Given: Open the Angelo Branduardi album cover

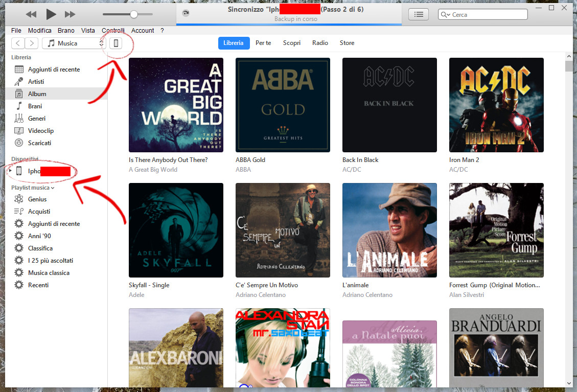Looking at the screenshot, I should (x=496, y=348).
